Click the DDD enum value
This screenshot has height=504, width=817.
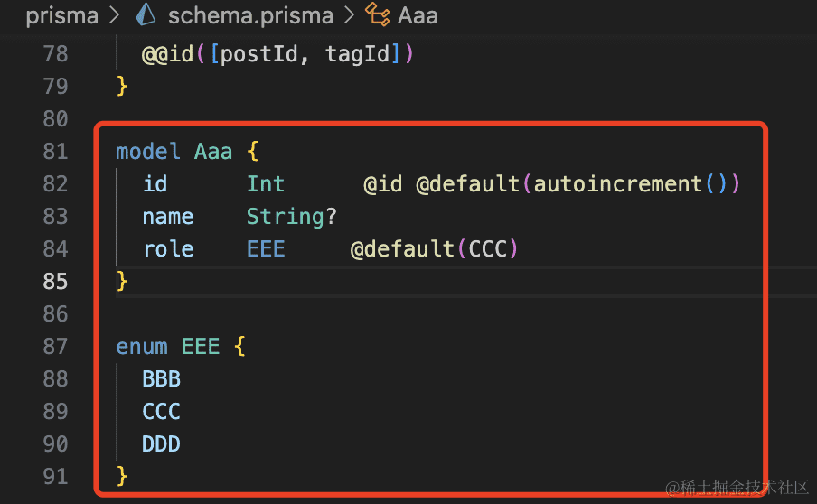(162, 443)
